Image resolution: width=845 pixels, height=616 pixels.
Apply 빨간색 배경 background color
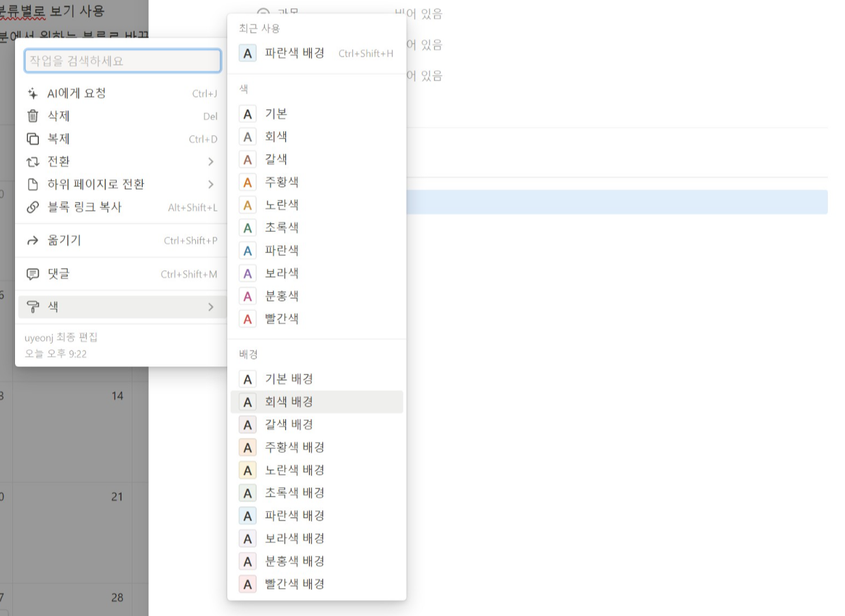[x=317, y=584]
